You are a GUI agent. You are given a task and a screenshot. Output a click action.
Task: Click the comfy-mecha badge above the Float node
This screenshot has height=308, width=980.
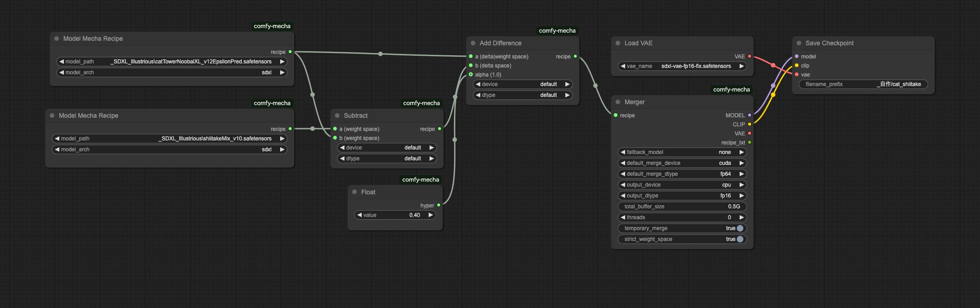click(421, 180)
